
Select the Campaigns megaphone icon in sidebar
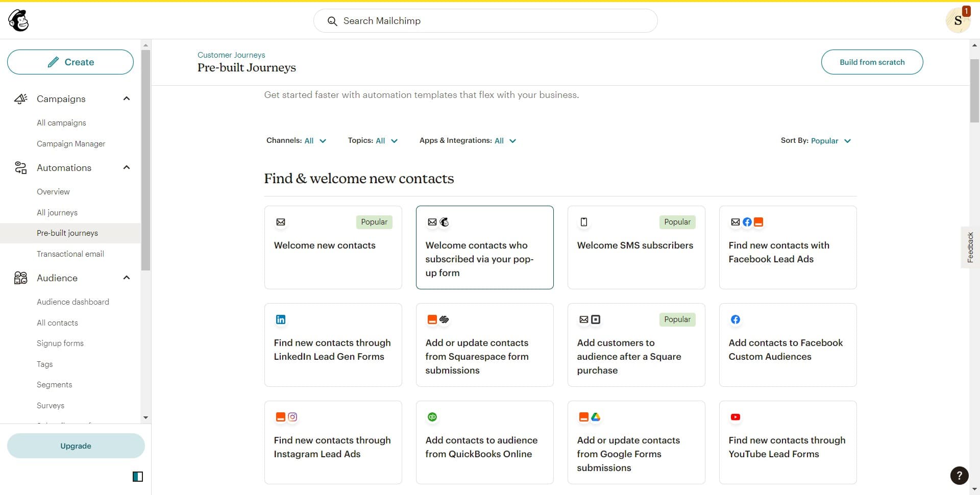coord(20,98)
